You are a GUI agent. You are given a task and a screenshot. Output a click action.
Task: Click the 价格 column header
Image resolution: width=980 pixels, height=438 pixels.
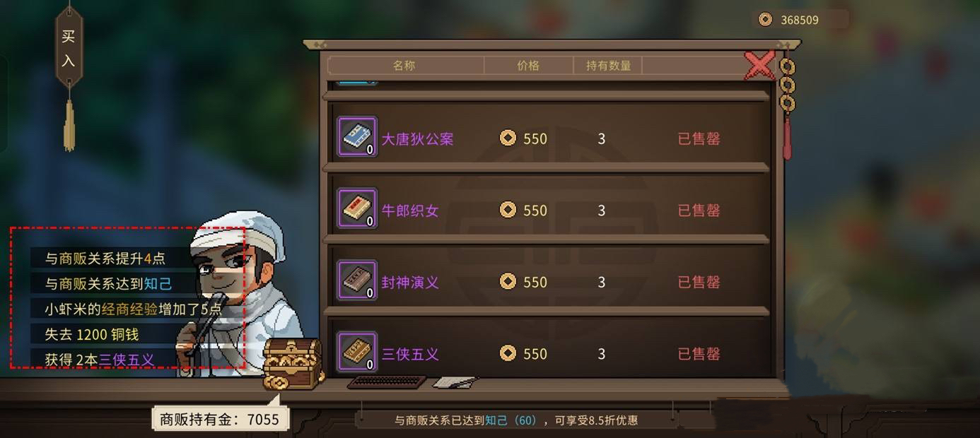click(528, 65)
